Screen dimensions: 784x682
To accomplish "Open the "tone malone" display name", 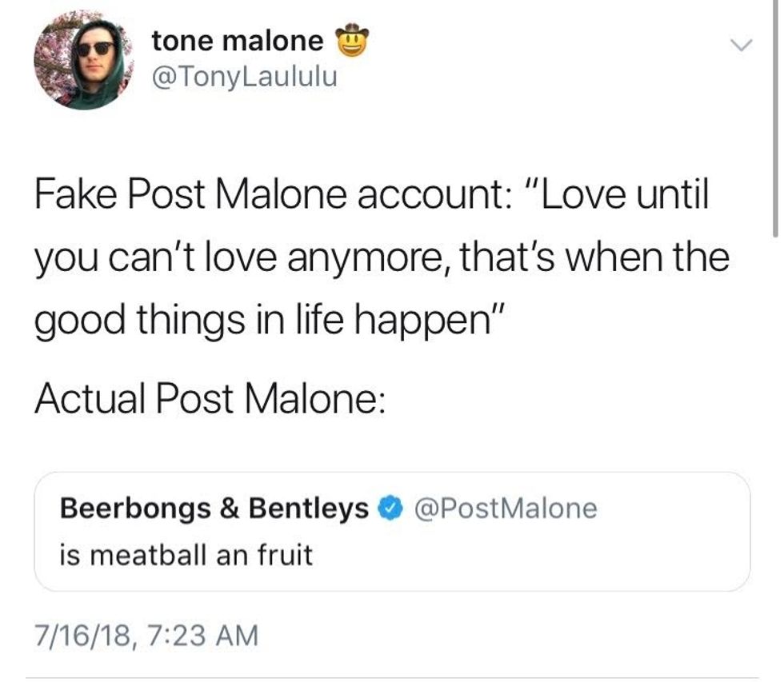I will click(238, 40).
